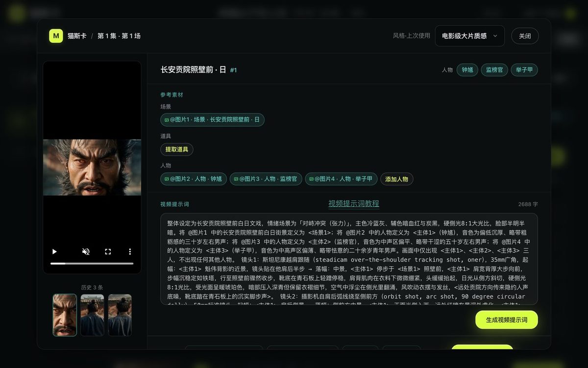Play the video preview
Viewport: 588px width, 368px height.
click(x=54, y=252)
